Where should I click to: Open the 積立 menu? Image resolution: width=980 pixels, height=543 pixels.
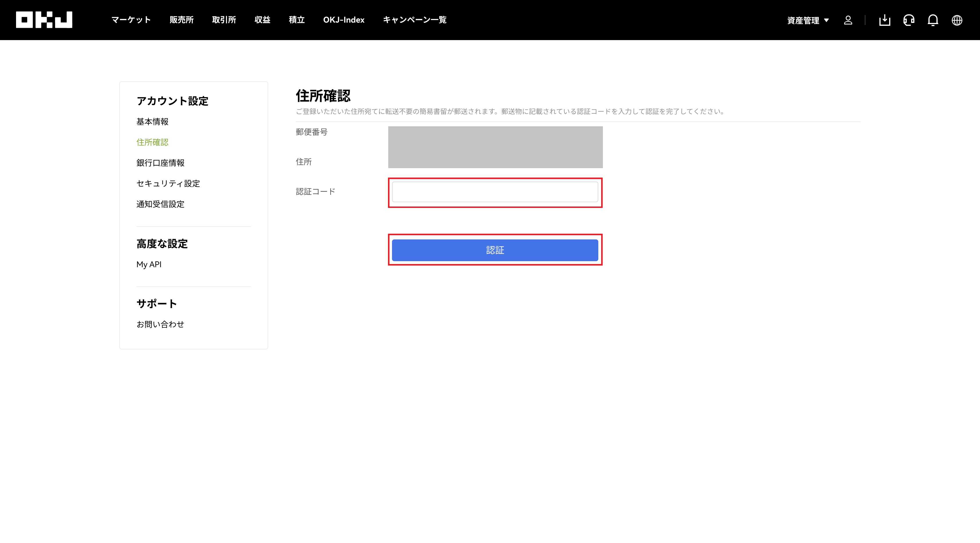coord(297,20)
